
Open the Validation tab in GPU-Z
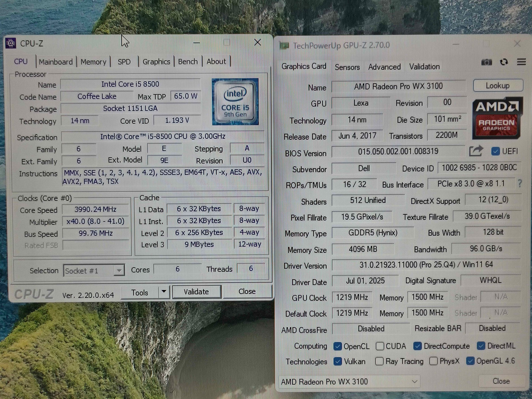pyautogui.click(x=424, y=67)
